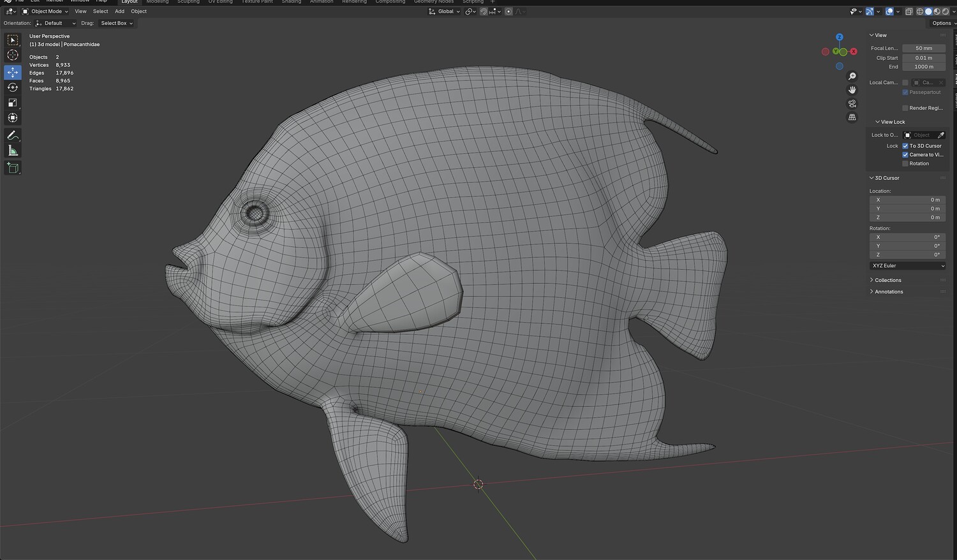Enable the Local Camera checkbox
Image resolution: width=957 pixels, height=560 pixels.
point(905,83)
